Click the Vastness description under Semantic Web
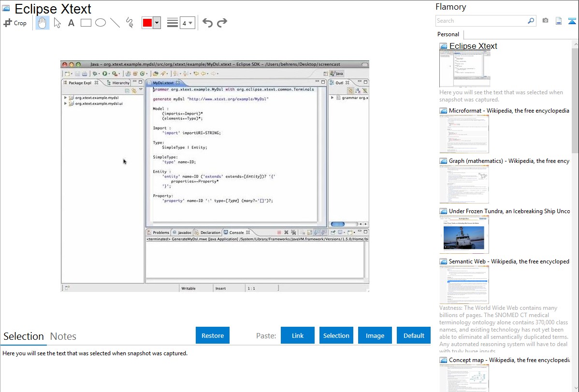 504,329
